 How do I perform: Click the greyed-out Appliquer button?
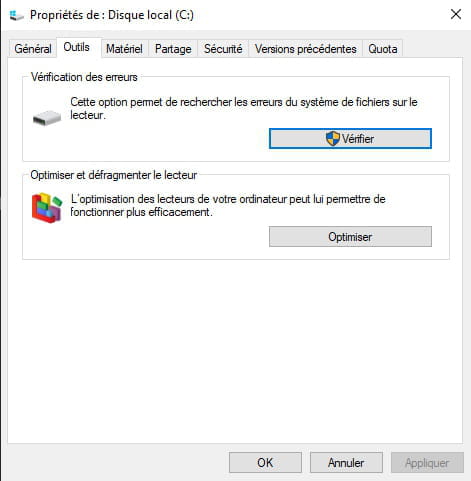[427, 463]
